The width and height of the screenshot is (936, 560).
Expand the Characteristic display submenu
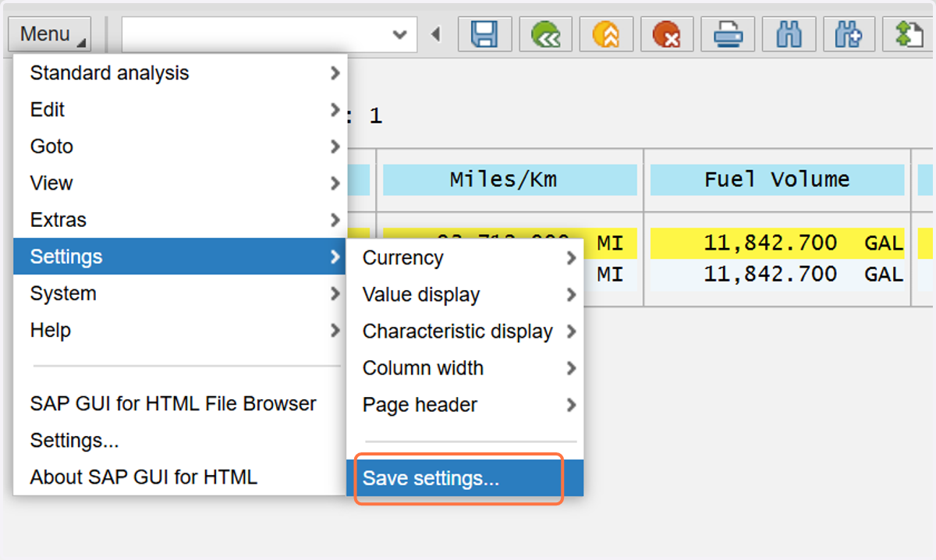pyautogui.click(x=465, y=331)
